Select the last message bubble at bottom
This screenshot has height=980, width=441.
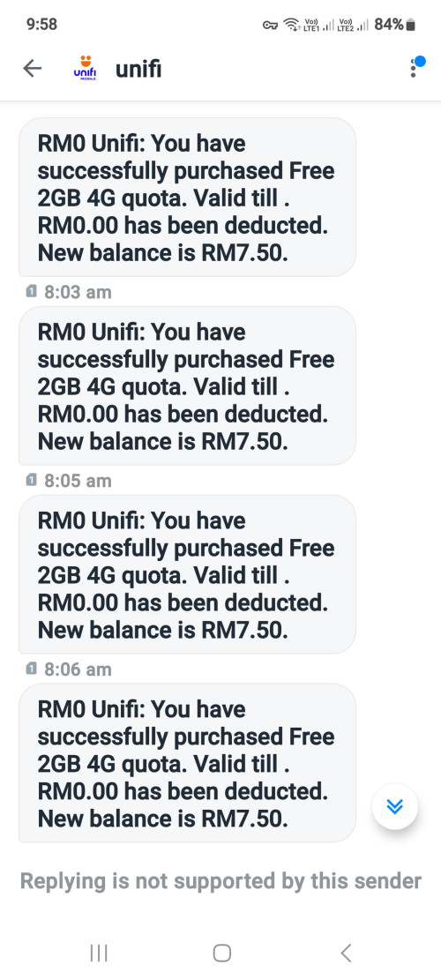point(187,763)
